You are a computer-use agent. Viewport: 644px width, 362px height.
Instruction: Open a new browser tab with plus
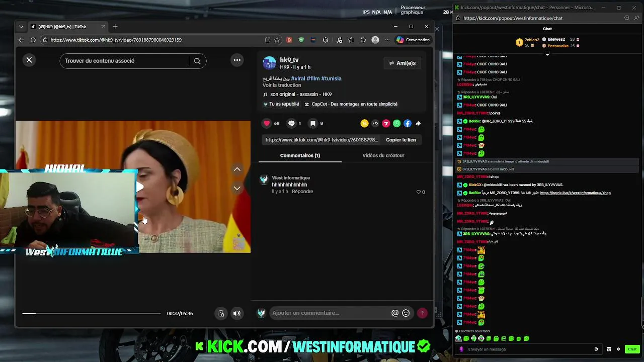pos(115,27)
